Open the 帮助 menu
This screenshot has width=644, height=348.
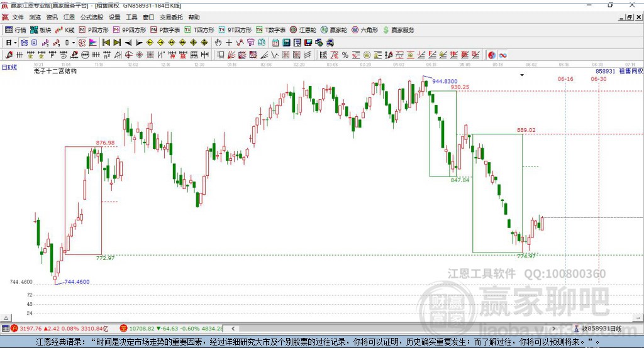[x=194, y=17]
